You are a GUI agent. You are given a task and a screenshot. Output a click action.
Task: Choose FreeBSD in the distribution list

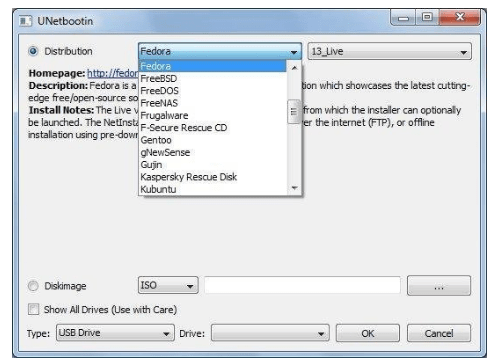tap(213, 78)
